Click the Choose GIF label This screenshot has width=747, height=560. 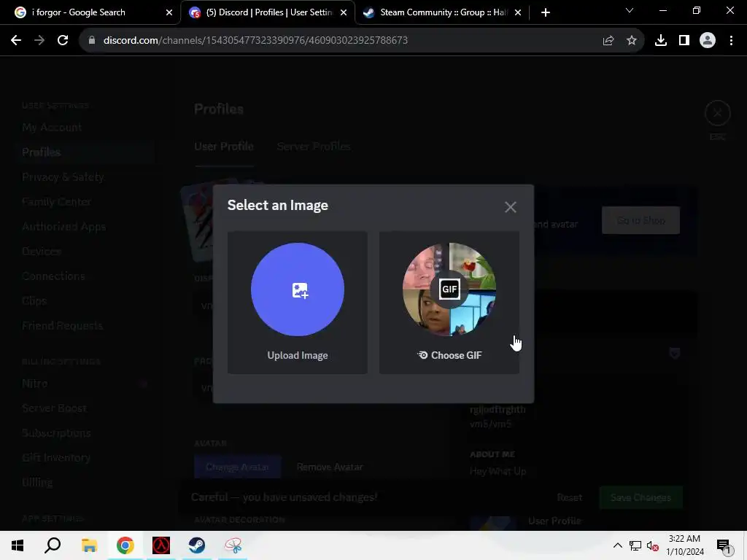point(449,355)
